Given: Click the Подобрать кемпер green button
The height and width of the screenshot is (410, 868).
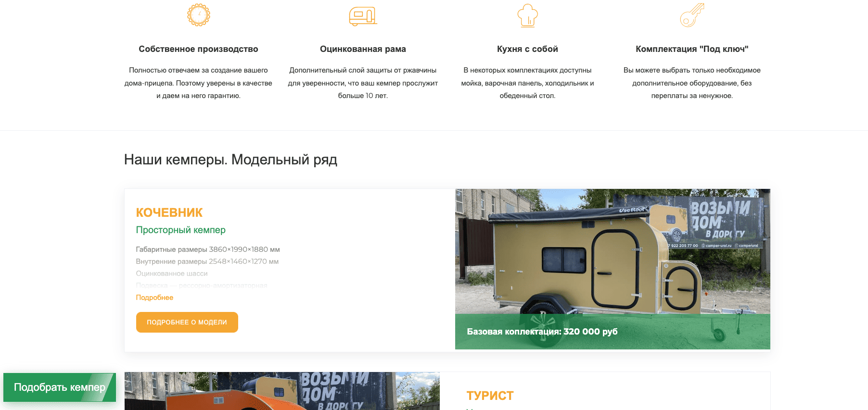Looking at the screenshot, I should click(60, 387).
